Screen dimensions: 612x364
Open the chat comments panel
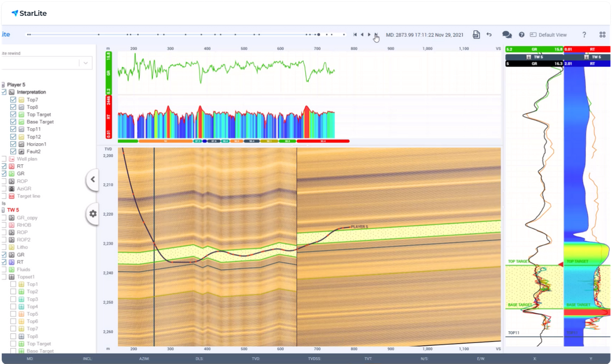(x=507, y=35)
